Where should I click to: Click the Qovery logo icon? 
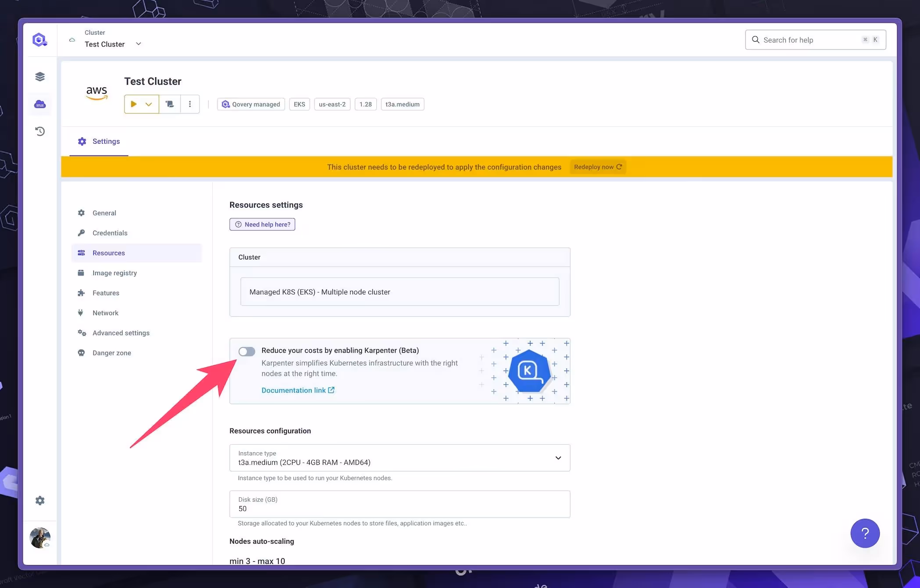(x=39, y=40)
